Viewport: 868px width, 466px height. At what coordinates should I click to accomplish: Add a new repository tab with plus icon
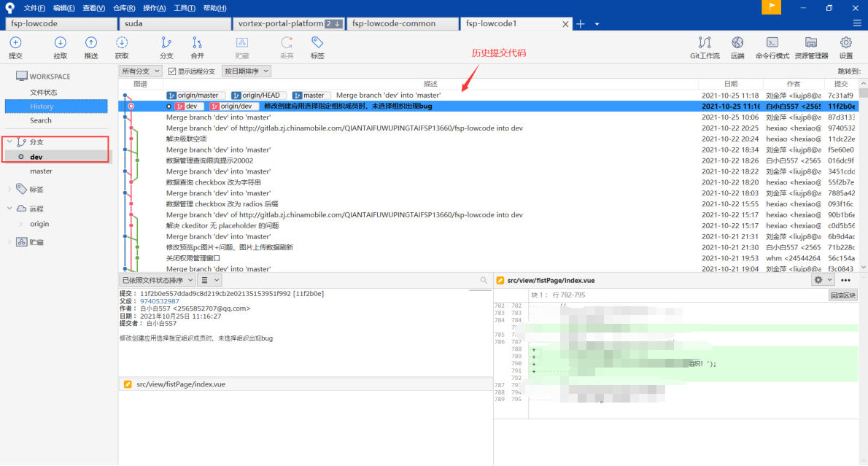coord(580,24)
